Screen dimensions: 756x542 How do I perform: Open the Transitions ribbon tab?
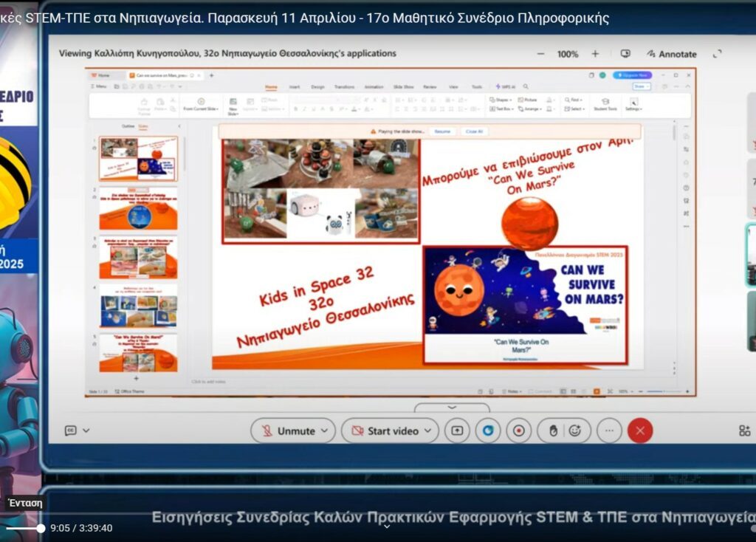344,87
